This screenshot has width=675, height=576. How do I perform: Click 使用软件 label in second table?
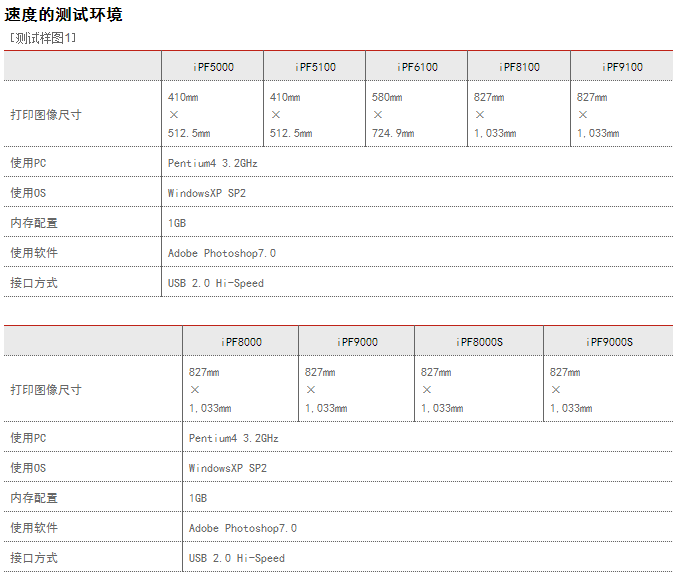(x=34, y=528)
